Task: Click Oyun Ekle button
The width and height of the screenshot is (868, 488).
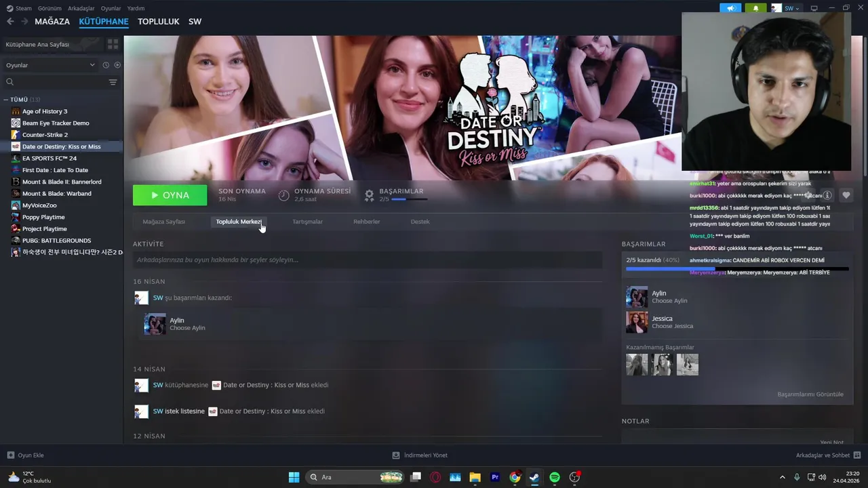Action: click(26, 455)
